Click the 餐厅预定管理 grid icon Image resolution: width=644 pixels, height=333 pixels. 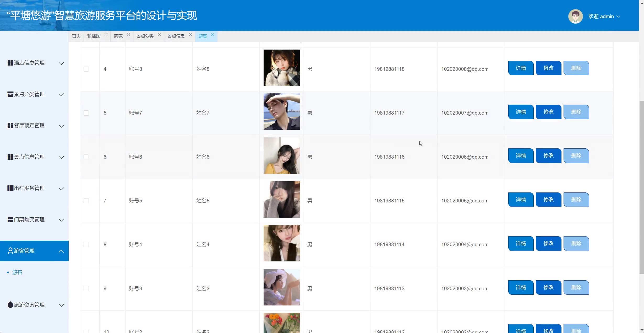[x=10, y=126]
